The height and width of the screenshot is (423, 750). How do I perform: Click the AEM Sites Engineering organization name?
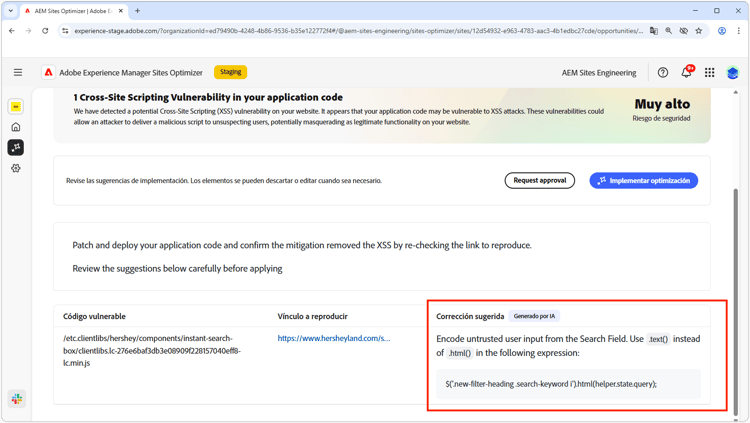[x=599, y=73]
